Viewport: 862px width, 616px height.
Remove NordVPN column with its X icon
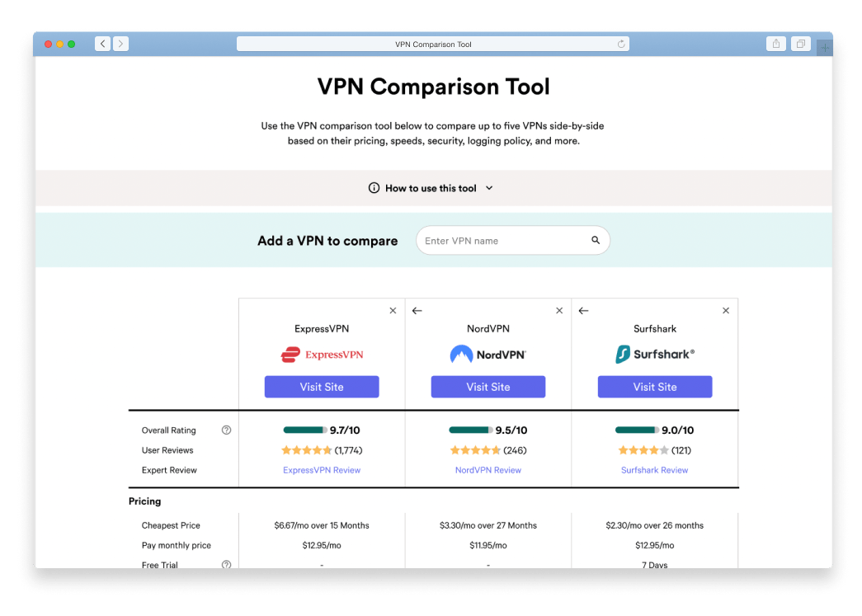559,311
